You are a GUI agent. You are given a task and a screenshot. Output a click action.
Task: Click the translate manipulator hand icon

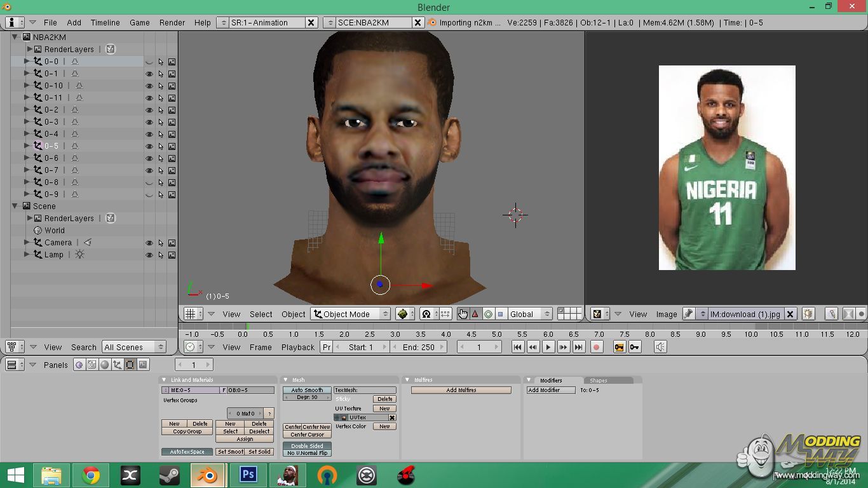tap(463, 314)
